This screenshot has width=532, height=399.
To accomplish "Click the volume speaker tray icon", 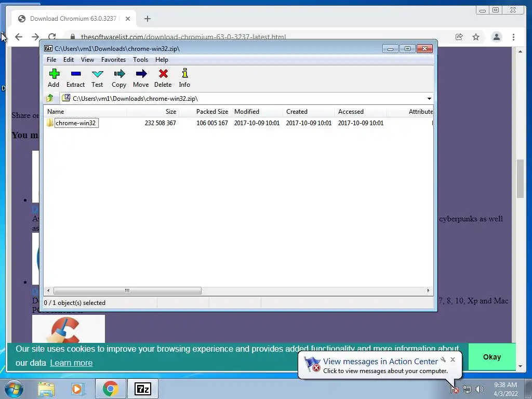I will click(480, 390).
